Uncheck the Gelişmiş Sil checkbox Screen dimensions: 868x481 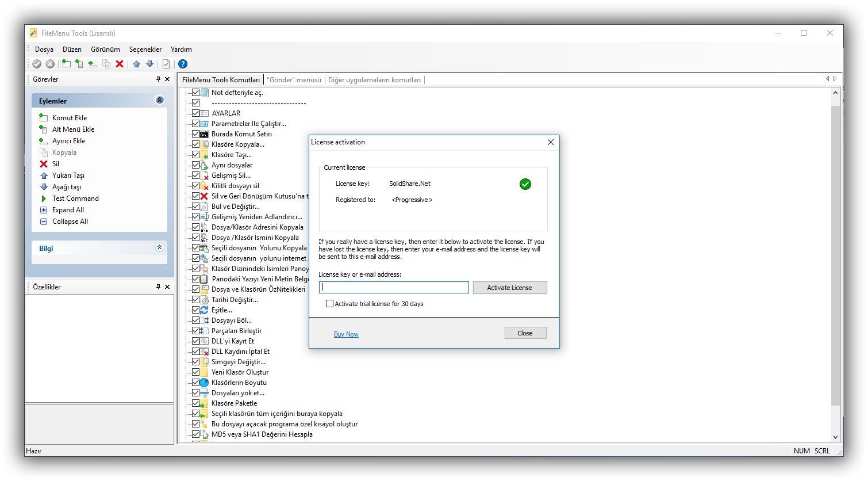point(195,175)
